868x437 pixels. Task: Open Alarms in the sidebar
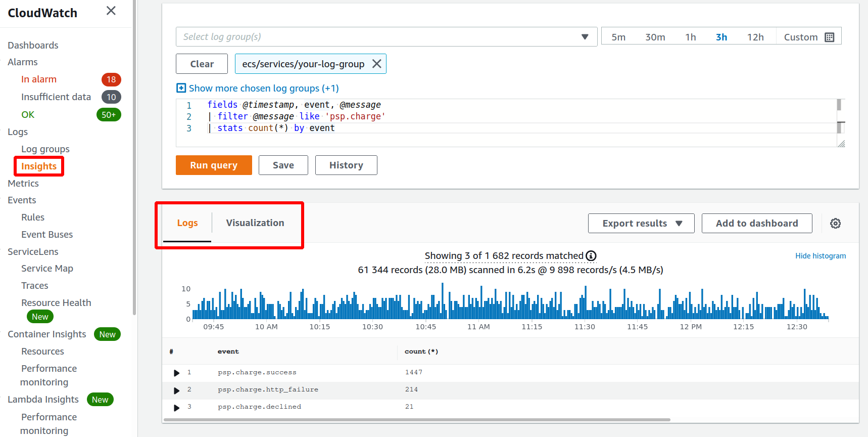tap(23, 62)
